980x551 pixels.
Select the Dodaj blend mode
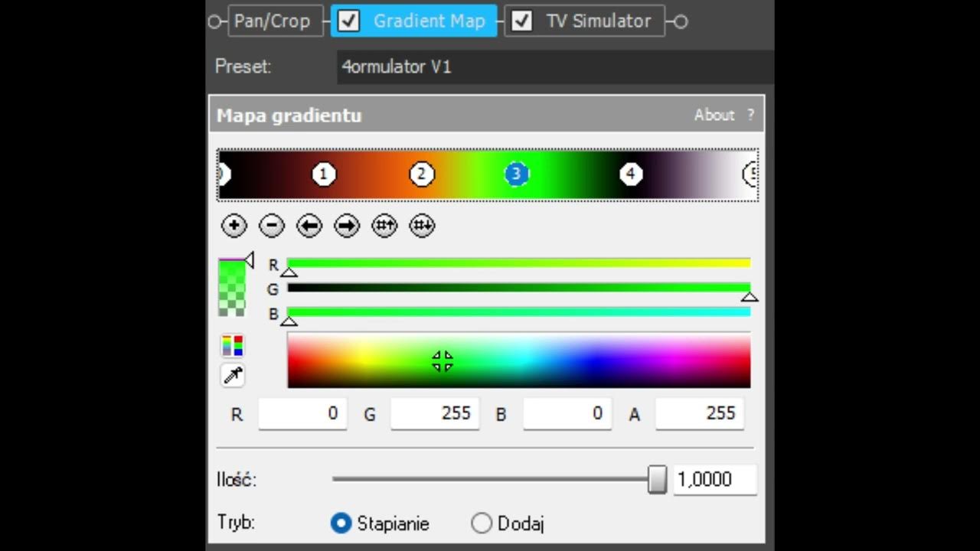pyautogui.click(x=482, y=523)
